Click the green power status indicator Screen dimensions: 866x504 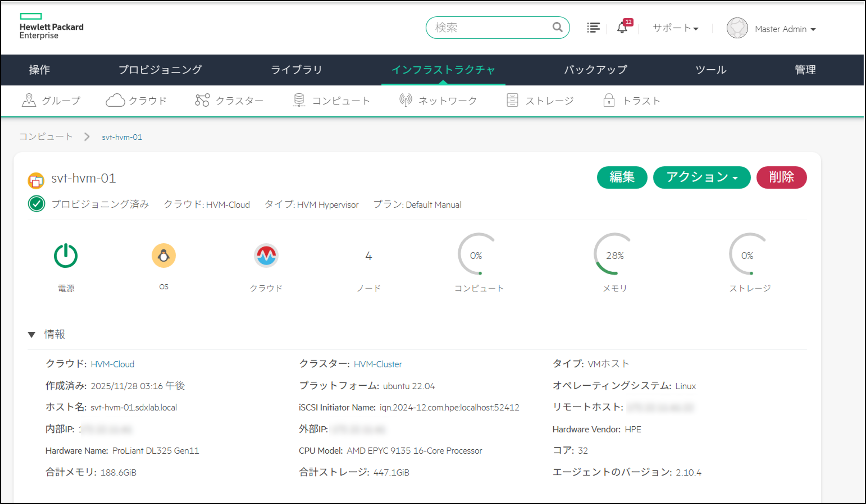pos(66,255)
